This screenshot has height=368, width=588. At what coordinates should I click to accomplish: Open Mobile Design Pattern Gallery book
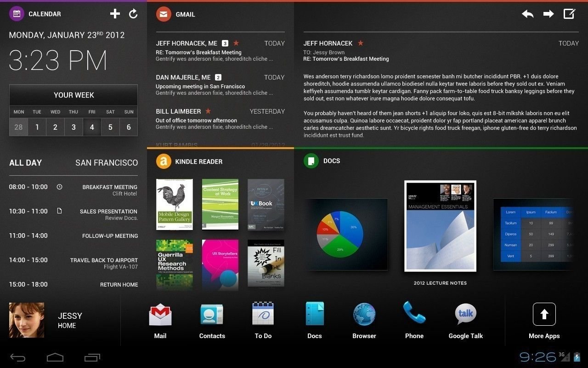point(174,204)
